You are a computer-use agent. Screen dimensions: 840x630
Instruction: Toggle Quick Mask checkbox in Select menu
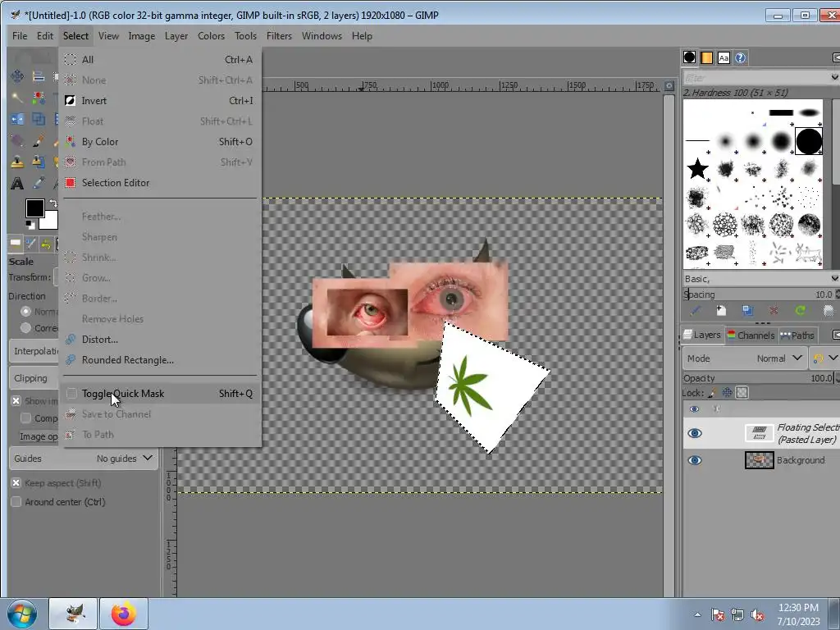(x=71, y=394)
